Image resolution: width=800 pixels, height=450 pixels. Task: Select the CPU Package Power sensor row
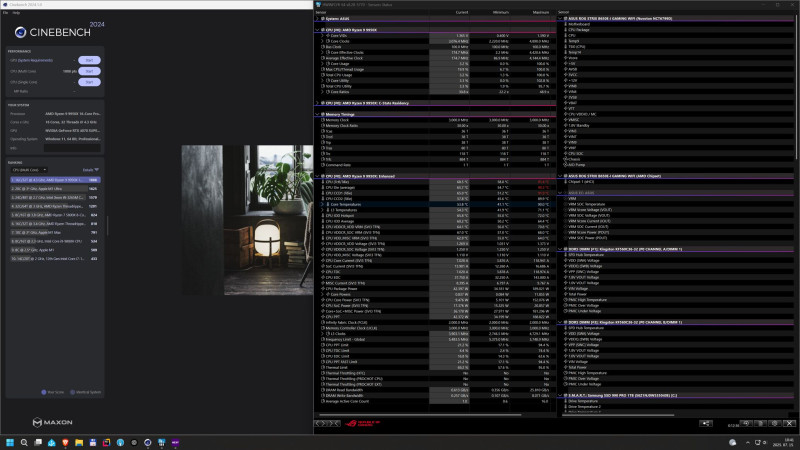tap(435, 289)
